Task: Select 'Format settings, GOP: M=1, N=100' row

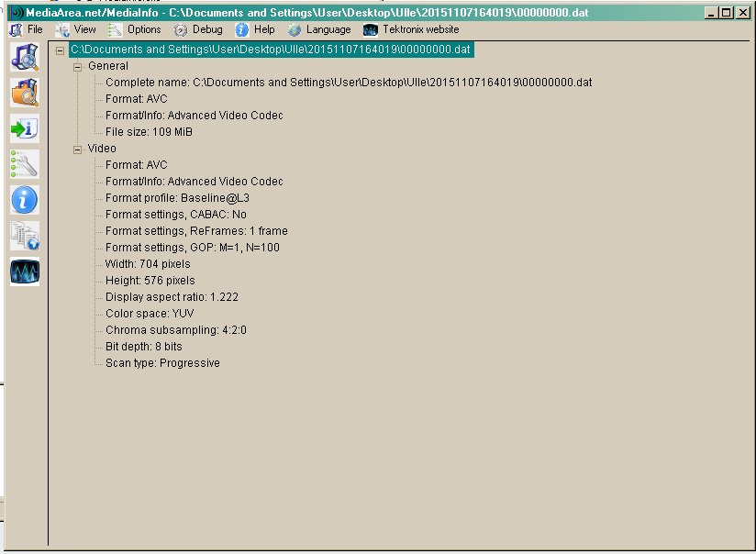Action: (193, 248)
